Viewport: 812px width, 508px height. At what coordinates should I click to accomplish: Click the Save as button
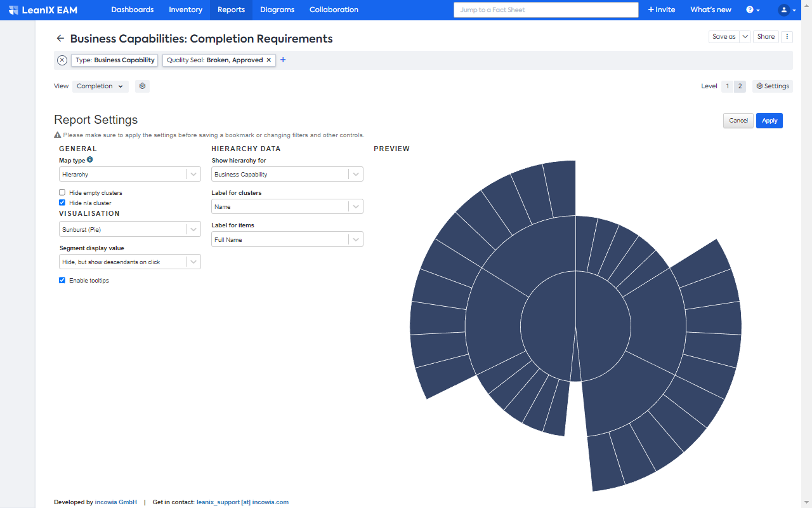[724, 37]
